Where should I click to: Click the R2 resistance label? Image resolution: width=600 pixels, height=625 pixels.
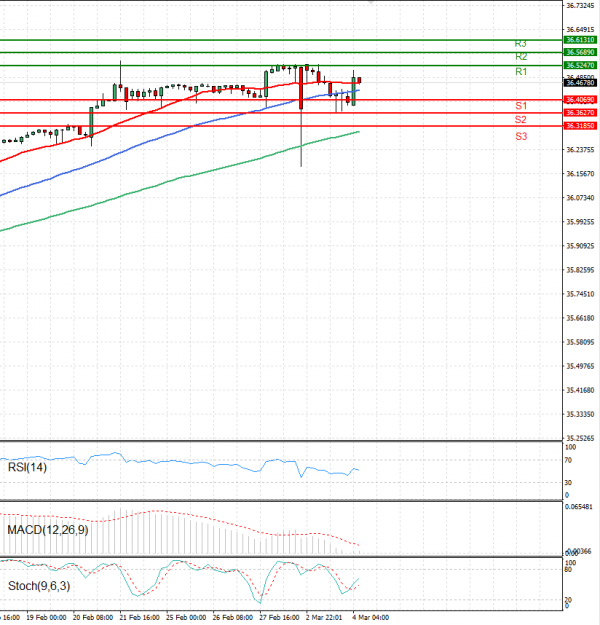coord(521,57)
